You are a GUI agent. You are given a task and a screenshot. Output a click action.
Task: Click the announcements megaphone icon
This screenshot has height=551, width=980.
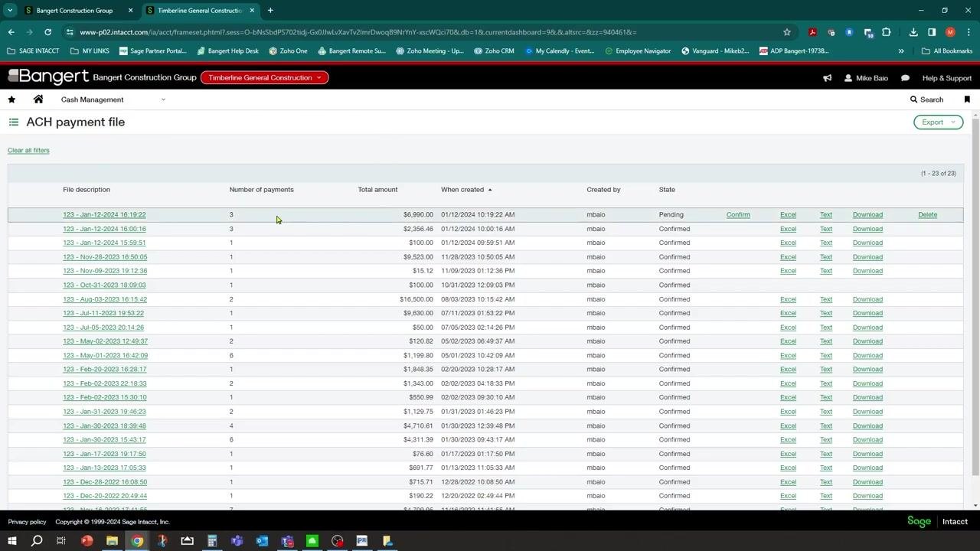click(x=828, y=78)
